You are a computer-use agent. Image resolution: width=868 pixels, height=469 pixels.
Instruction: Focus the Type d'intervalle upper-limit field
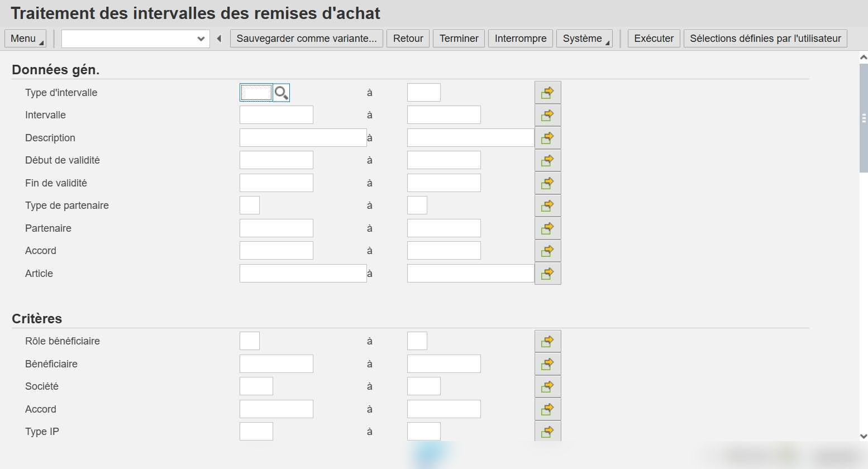(x=424, y=93)
